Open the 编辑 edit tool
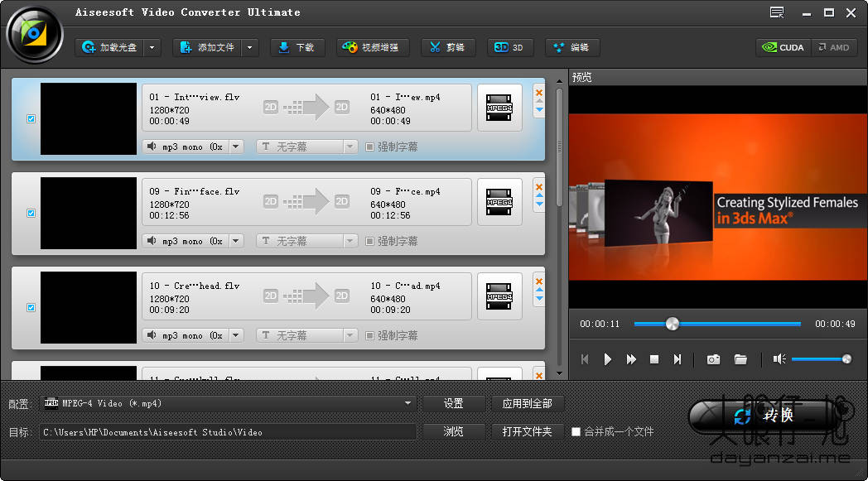The image size is (868, 481). (x=572, y=47)
